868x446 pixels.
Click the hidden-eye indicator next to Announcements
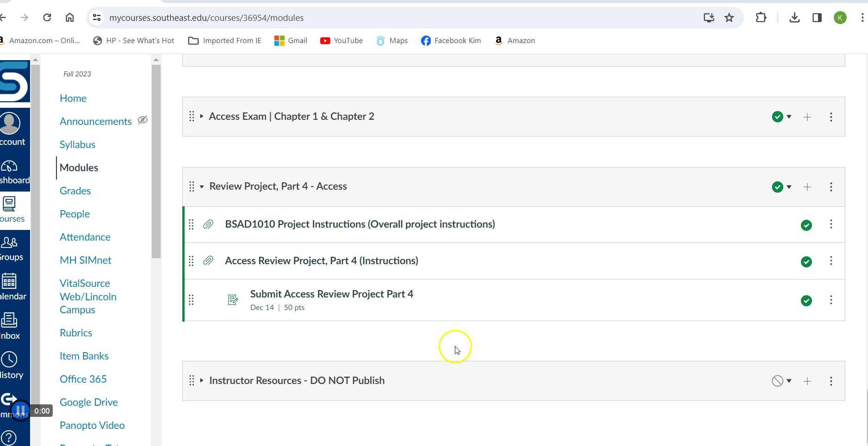click(143, 120)
